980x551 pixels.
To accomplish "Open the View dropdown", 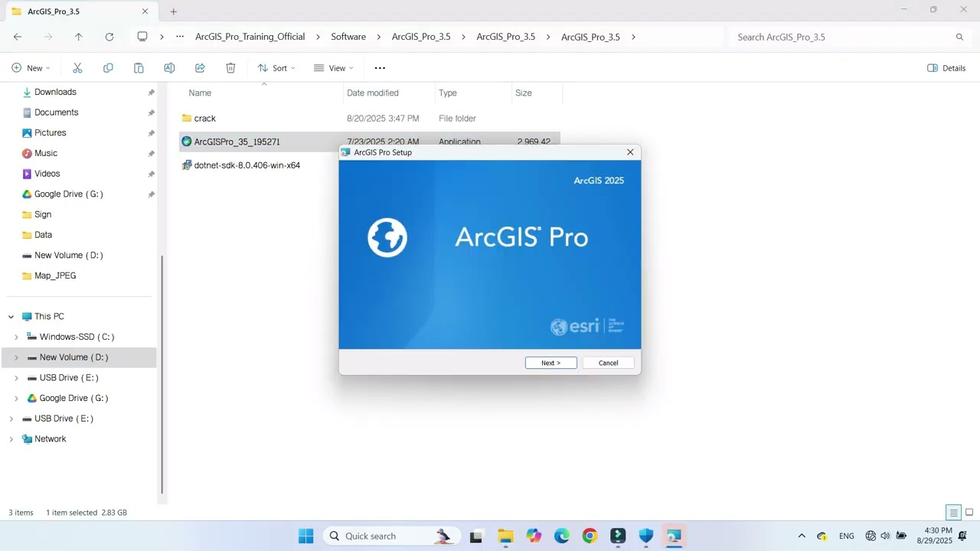I will (x=334, y=68).
